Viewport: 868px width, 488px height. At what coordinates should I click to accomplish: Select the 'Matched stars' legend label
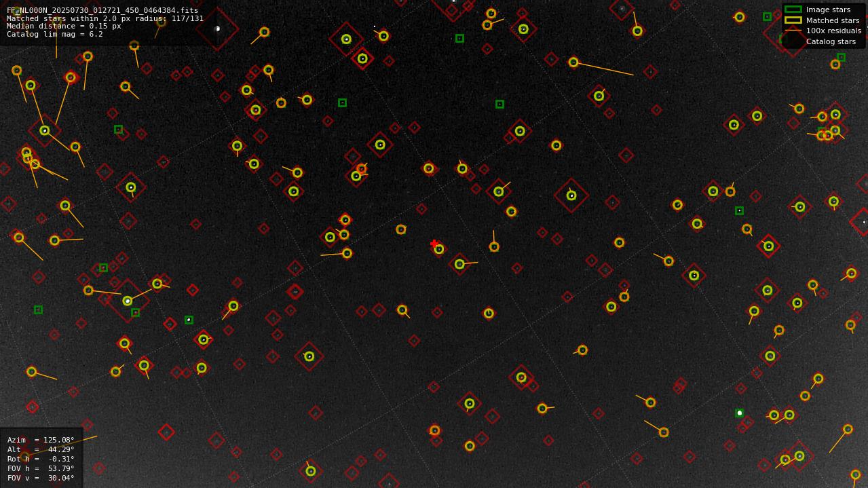point(833,20)
